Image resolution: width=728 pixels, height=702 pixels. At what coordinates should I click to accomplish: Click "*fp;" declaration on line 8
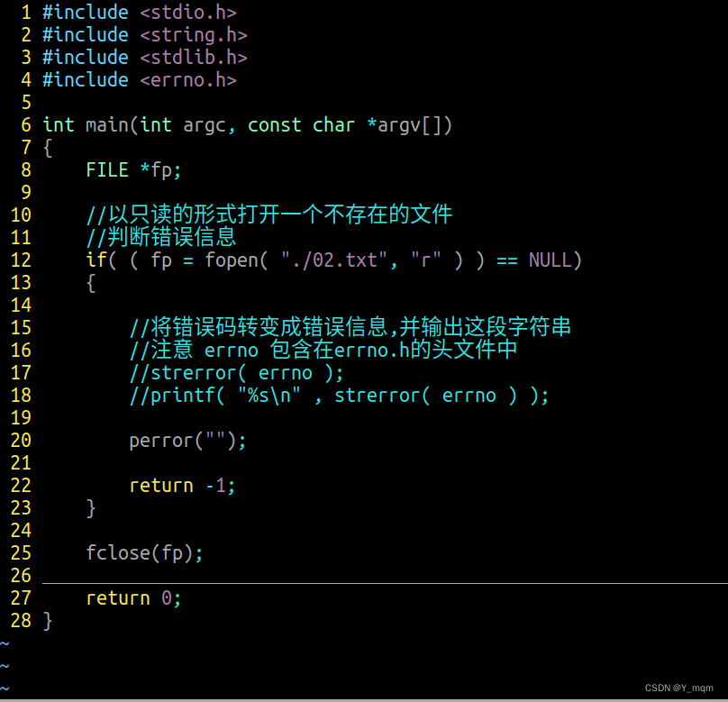[x=160, y=171]
